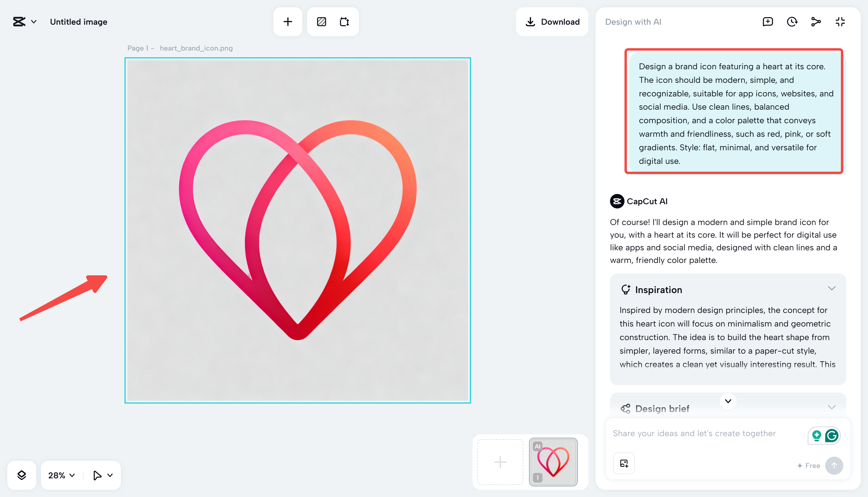Image resolution: width=868 pixels, height=497 pixels.
Task: Open the Layers panel at bottom left
Action: [21, 475]
